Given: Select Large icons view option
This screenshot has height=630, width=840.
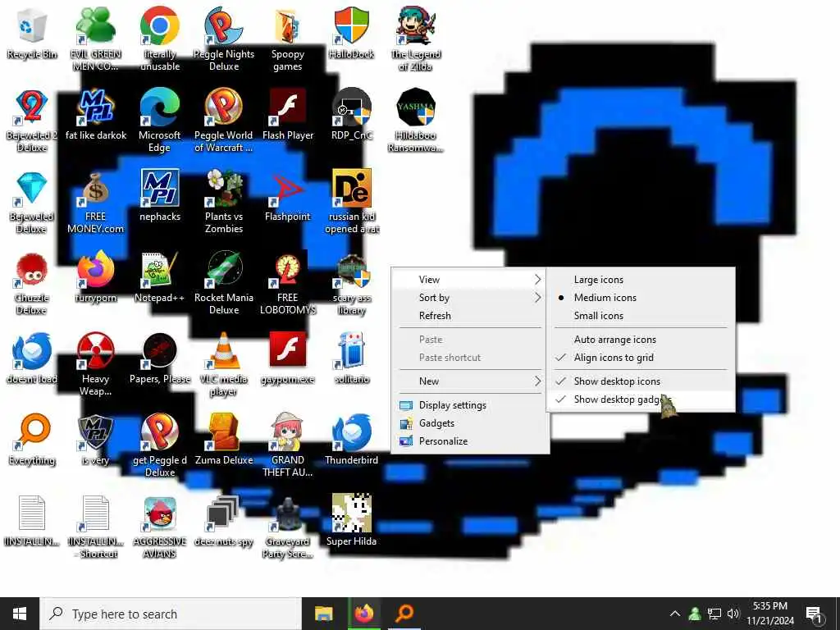Looking at the screenshot, I should 641,280.
